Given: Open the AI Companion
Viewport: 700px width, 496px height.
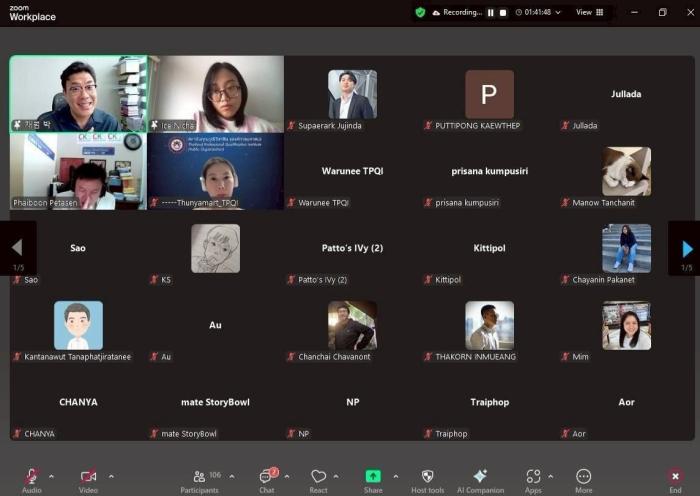Looking at the screenshot, I should click(480, 481).
